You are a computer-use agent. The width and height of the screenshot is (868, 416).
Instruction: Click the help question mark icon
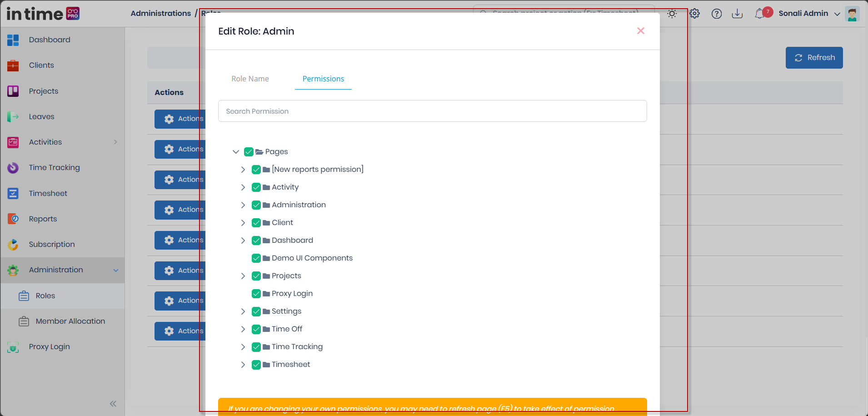point(717,14)
